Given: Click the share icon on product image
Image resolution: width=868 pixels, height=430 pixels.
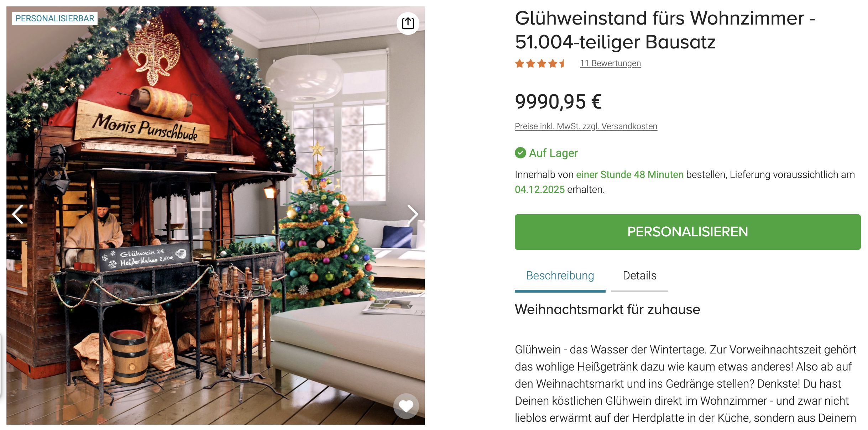Looking at the screenshot, I should click(408, 23).
